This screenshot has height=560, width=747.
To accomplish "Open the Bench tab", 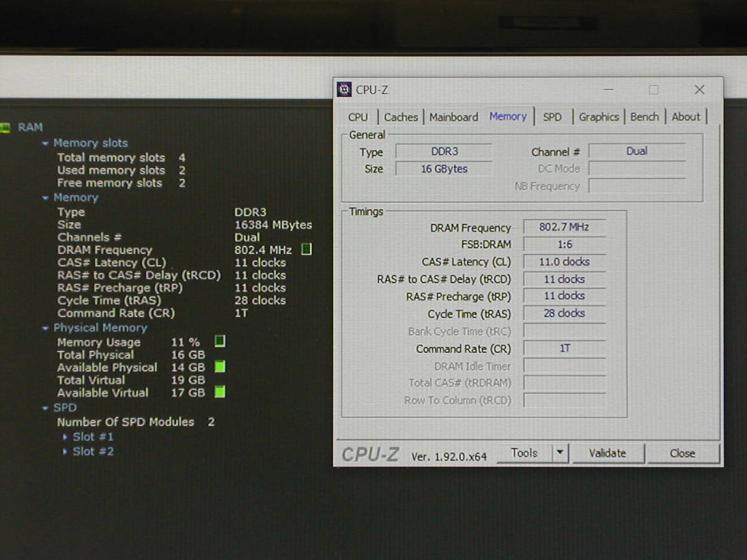I will (x=644, y=117).
